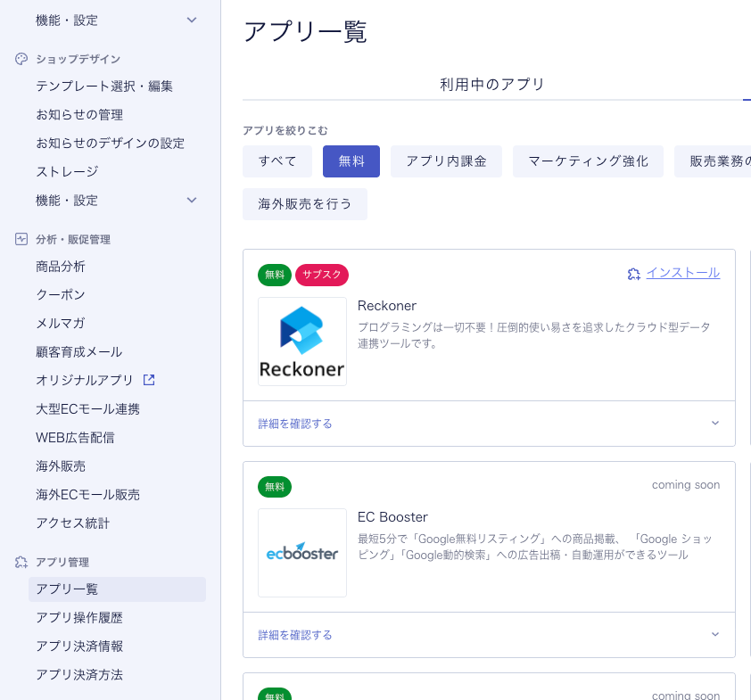Viewport: 751px width, 700px height.
Task: Click the red サブスク badge on Reckoner
Action: (321, 275)
